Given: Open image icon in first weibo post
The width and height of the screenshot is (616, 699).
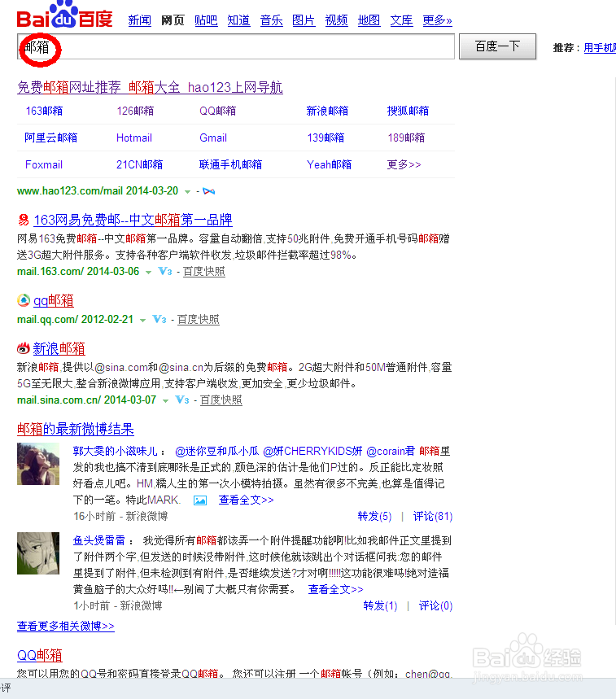Looking at the screenshot, I should click(x=200, y=500).
